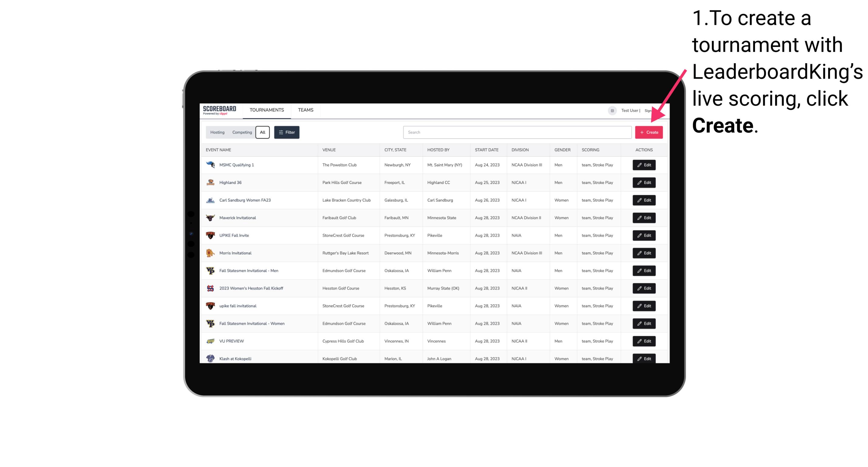Click the SCOREBOARD logo home link

pos(221,110)
